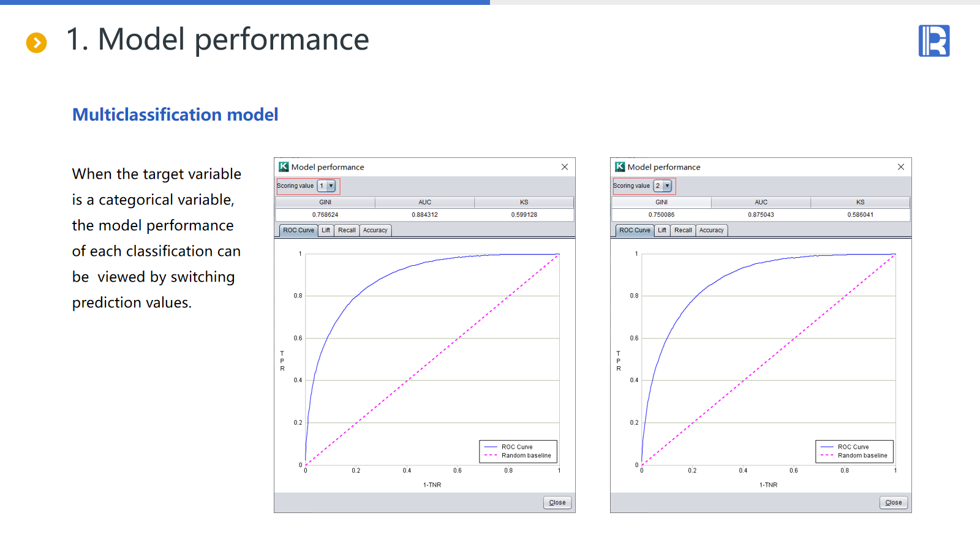The image size is (980, 551).
Task: Click the K app icon in left dialog
Action: (284, 167)
